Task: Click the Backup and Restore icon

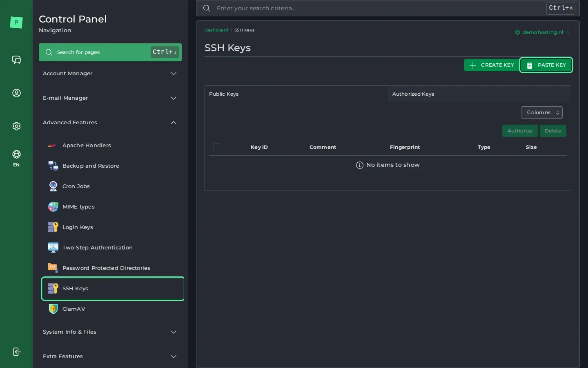Action: 53,166
